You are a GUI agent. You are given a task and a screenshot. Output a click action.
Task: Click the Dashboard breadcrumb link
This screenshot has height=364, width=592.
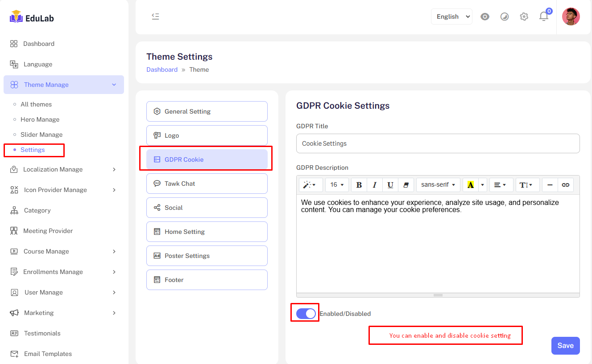point(162,70)
